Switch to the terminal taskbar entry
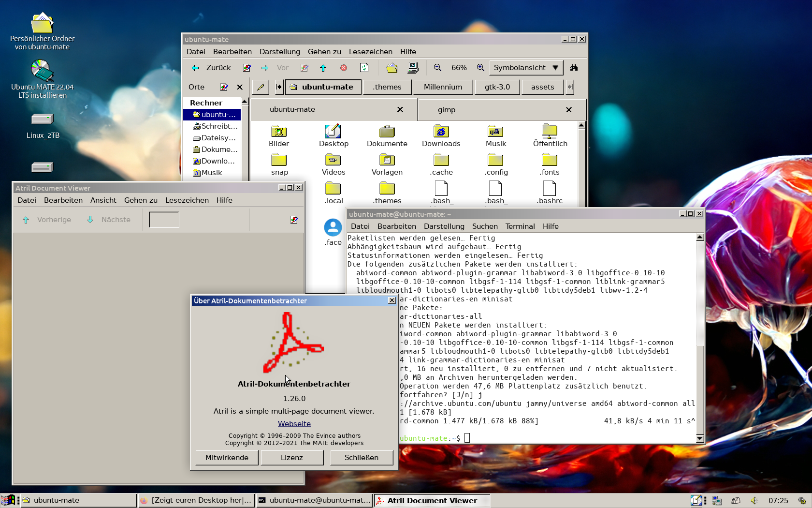812x508 pixels. tap(314, 501)
